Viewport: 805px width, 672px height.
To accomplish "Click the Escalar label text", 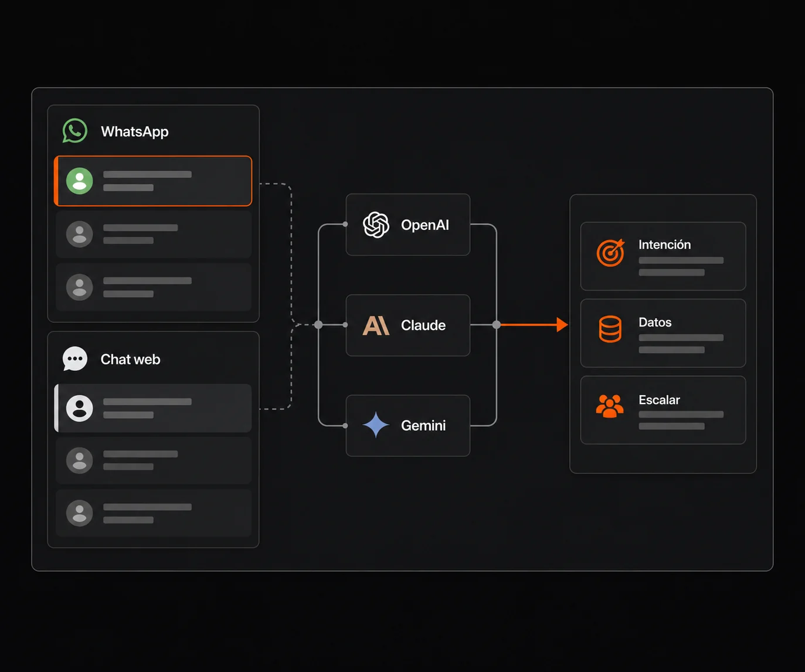I will coord(659,399).
